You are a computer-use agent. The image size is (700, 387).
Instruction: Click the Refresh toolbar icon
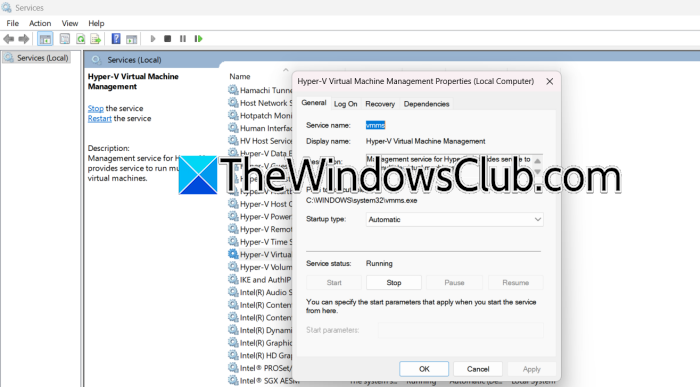80,39
